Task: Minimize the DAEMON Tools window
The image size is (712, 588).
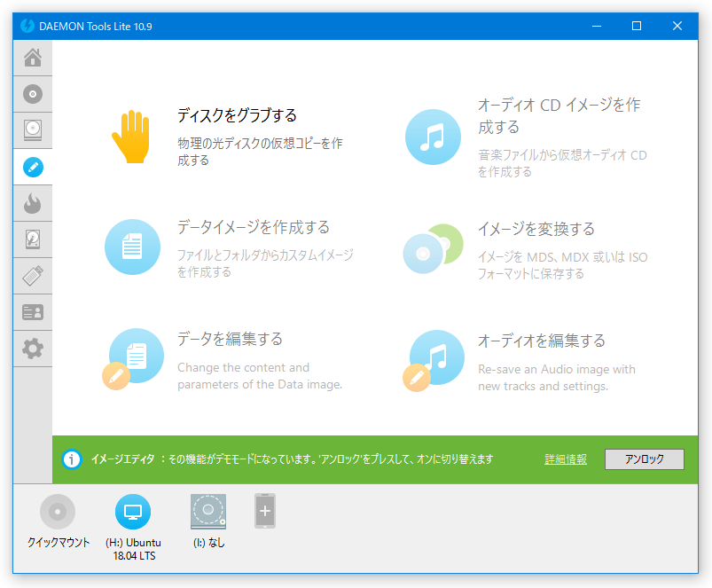Action: pyautogui.click(x=597, y=26)
